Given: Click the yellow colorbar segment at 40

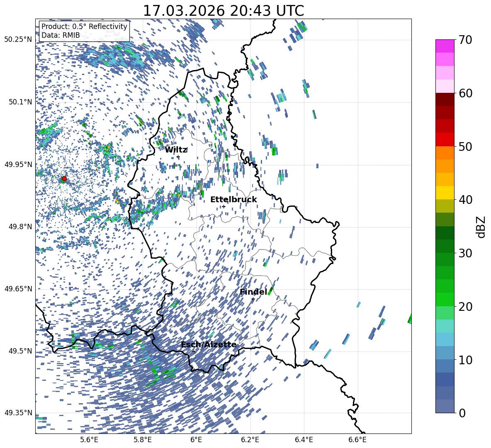Looking at the screenshot, I should point(445,193).
